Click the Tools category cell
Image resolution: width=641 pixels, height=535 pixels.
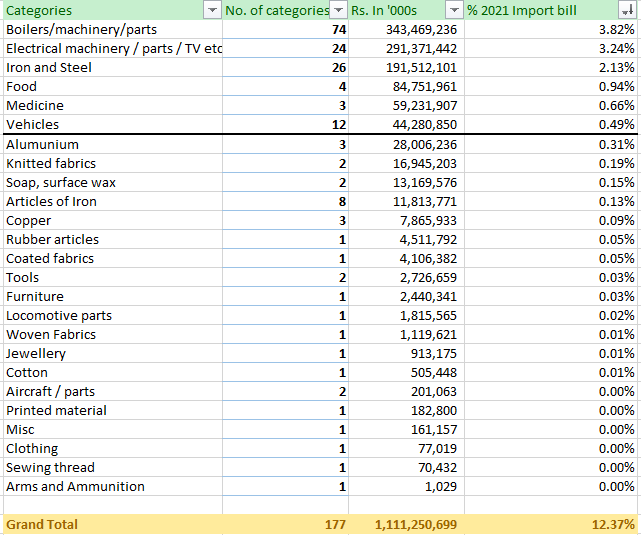coord(113,278)
